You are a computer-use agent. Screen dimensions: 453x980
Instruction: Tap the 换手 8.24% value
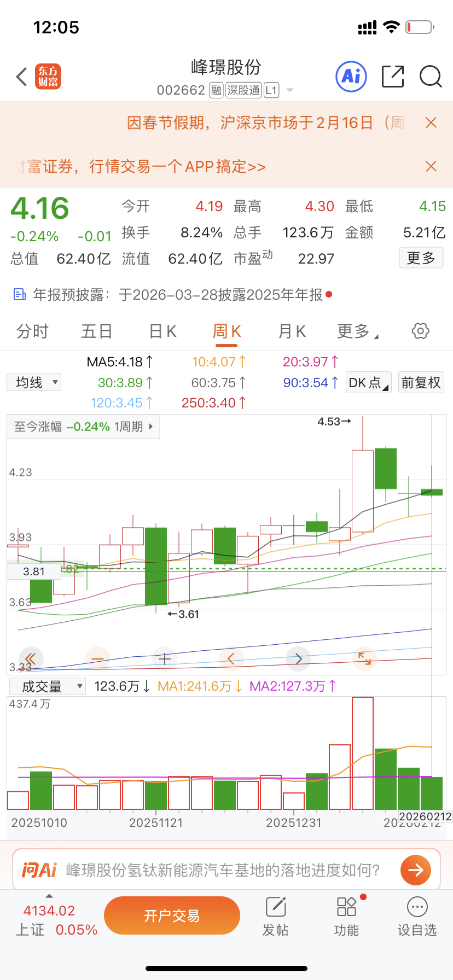tap(201, 232)
